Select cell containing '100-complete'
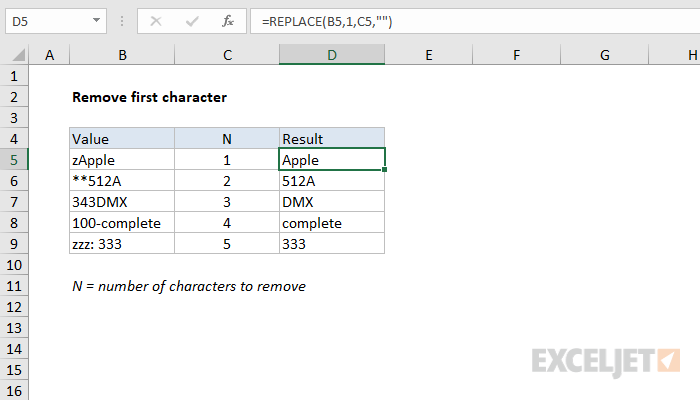700x400 pixels. point(122,223)
